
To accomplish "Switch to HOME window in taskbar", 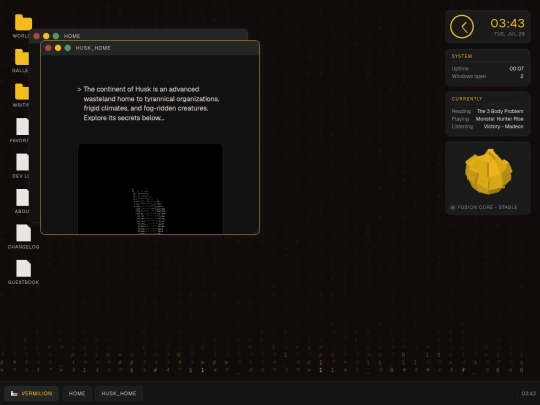I will coord(77,393).
